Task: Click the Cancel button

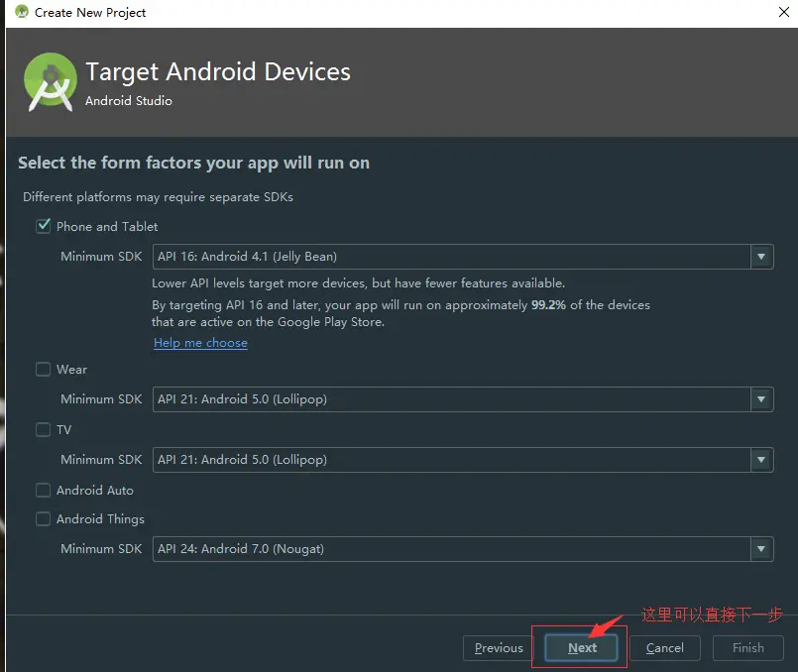Action: pos(664,648)
